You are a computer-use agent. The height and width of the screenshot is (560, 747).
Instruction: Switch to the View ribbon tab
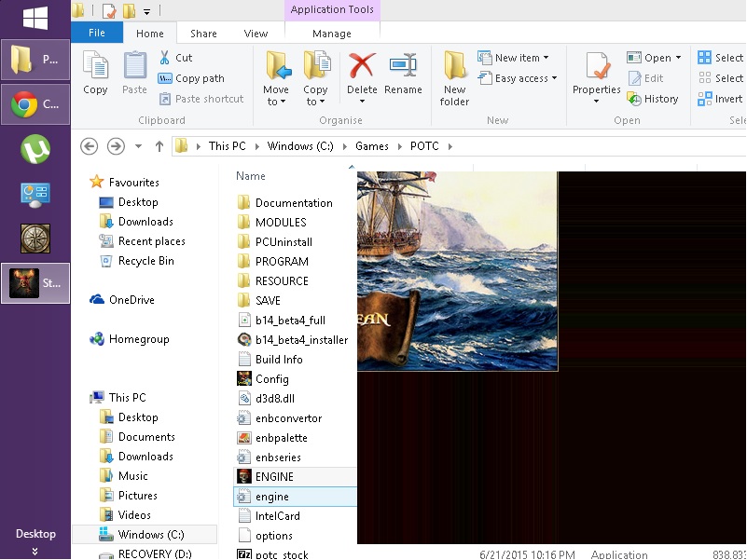256,34
